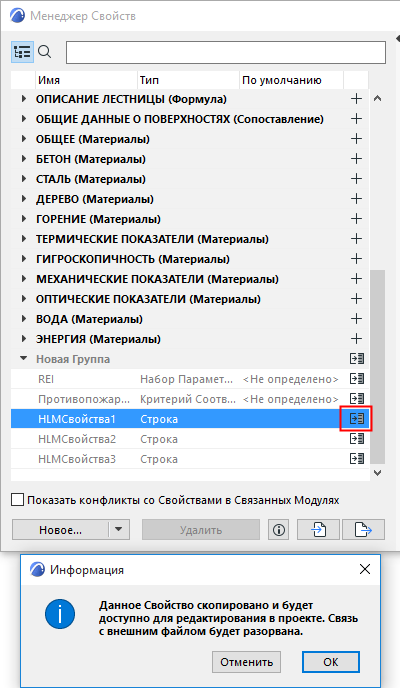The height and width of the screenshot is (688, 400).
Task: Click the link icon in REI row
Action: click(357, 379)
